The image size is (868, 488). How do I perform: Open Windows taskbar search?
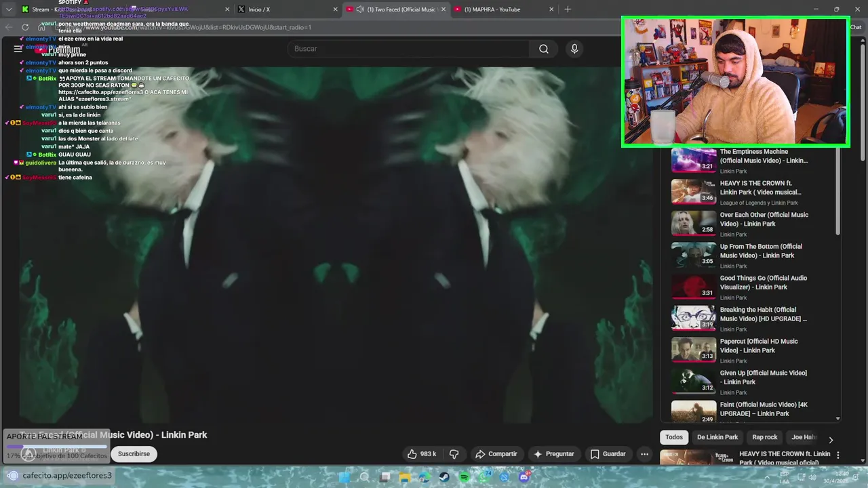[364, 477]
